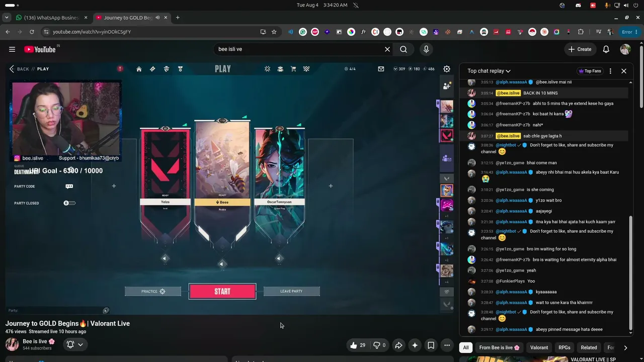Select the Valorant filter chip
644x362 pixels.
tap(539, 347)
